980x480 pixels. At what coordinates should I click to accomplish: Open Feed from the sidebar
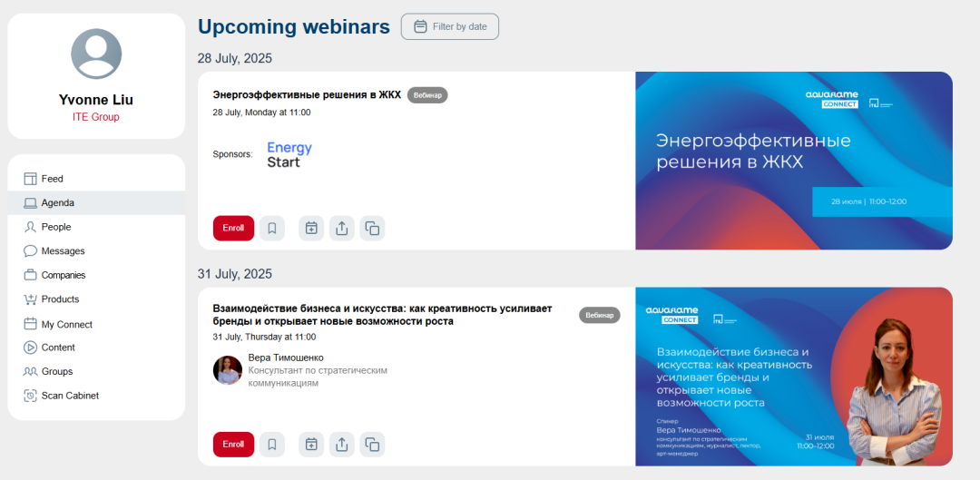52,179
